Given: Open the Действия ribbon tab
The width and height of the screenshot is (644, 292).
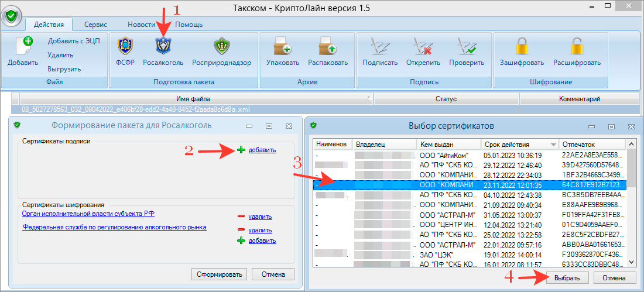Looking at the screenshot, I should coord(49,24).
